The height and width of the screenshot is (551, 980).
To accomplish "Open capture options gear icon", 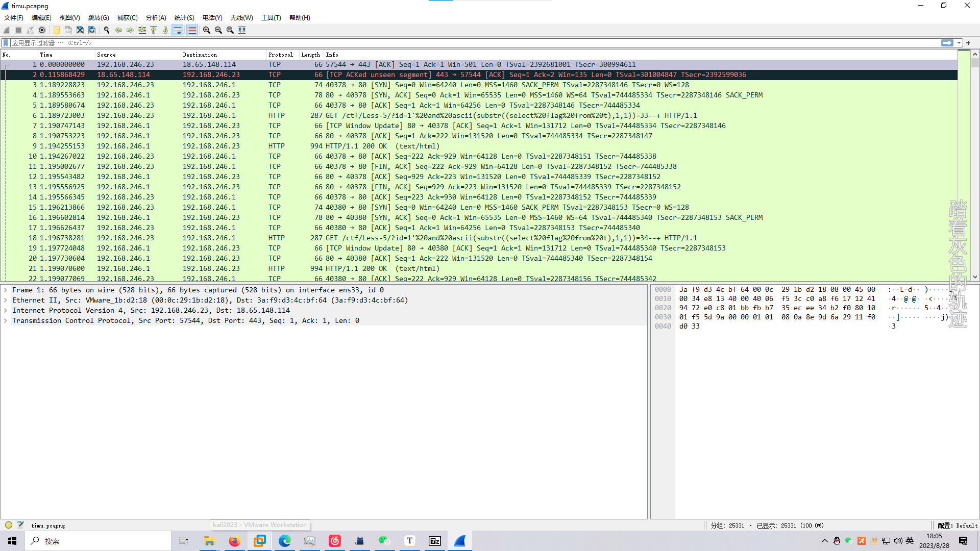I will click(42, 30).
